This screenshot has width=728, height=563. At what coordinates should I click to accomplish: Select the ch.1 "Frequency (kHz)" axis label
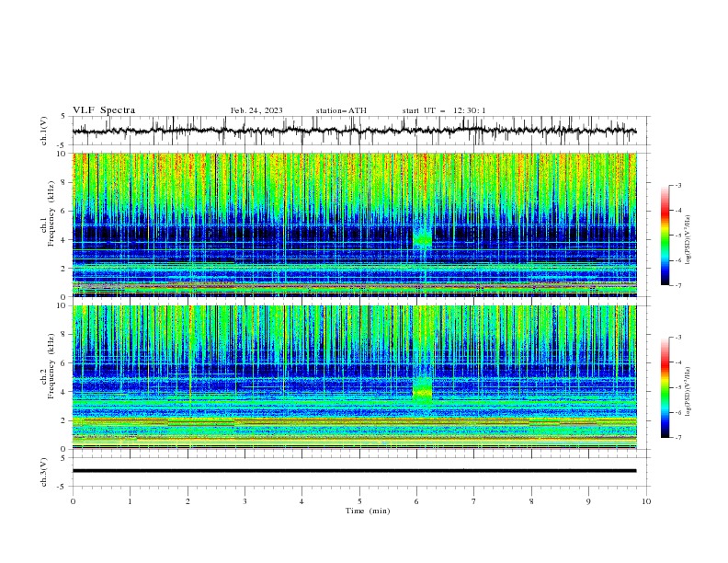coord(51,213)
